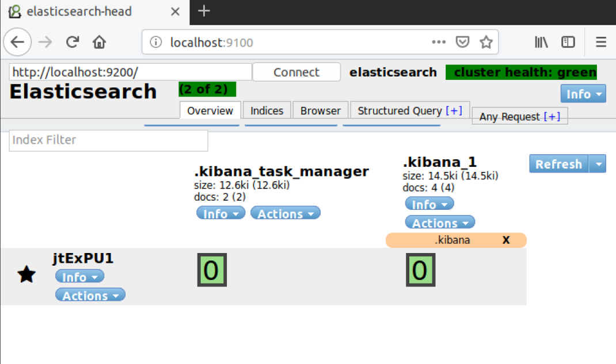Select shard 0 of .kibana_task_manager
The width and height of the screenshot is (616, 364).
coord(212,270)
